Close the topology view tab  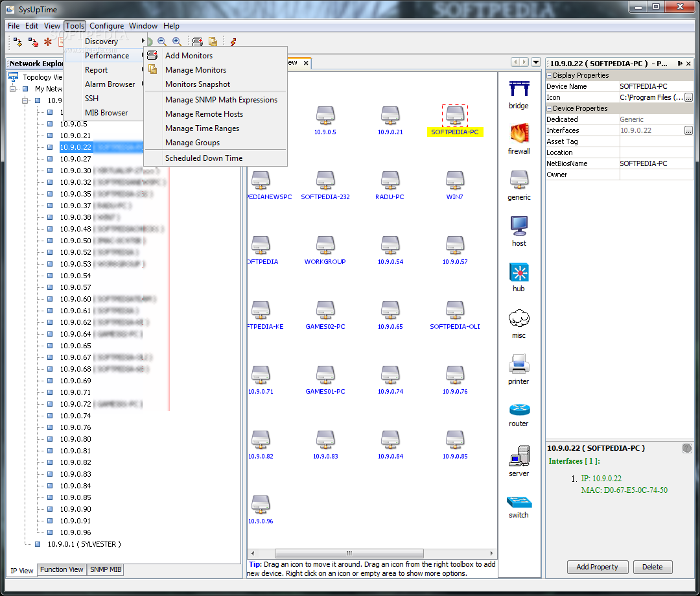pyautogui.click(x=306, y=63)
